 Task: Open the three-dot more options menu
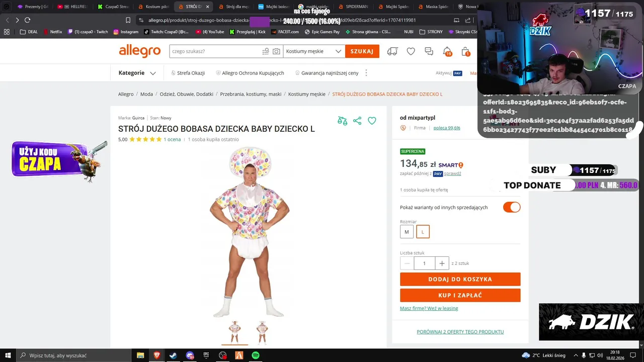click(366, 73)
